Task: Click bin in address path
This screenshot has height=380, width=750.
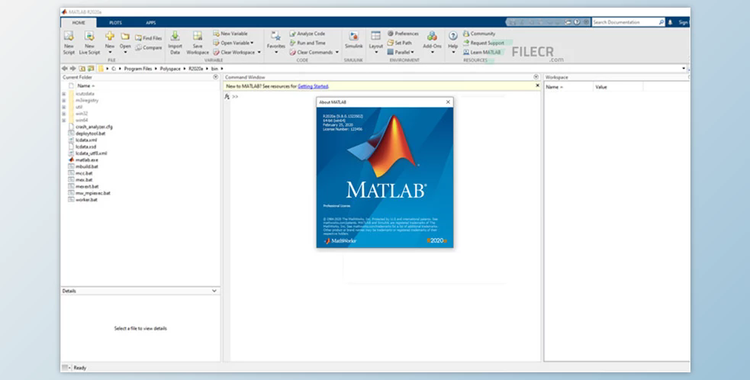Action: point(214,69)
